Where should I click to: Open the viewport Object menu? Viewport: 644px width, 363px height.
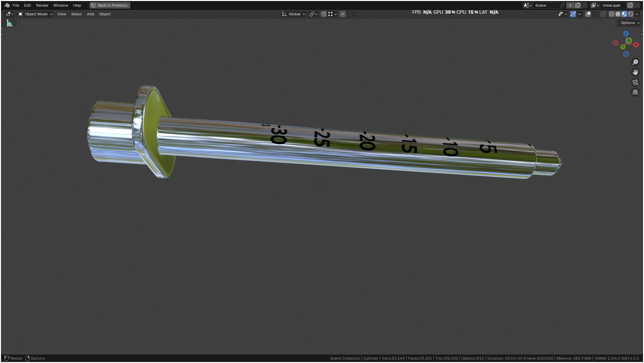[105, 14]
